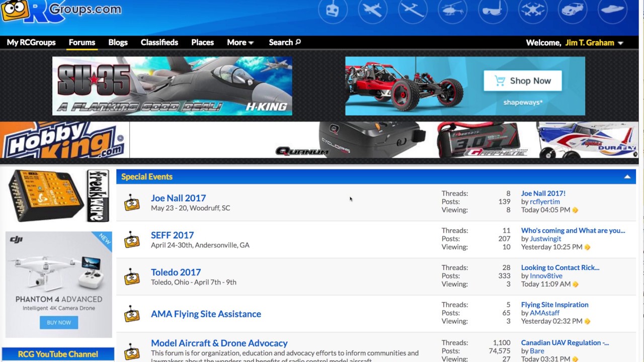Open Flying Site Inspiration thread
This screenshot has height=362, width=644.
[554, 305]
